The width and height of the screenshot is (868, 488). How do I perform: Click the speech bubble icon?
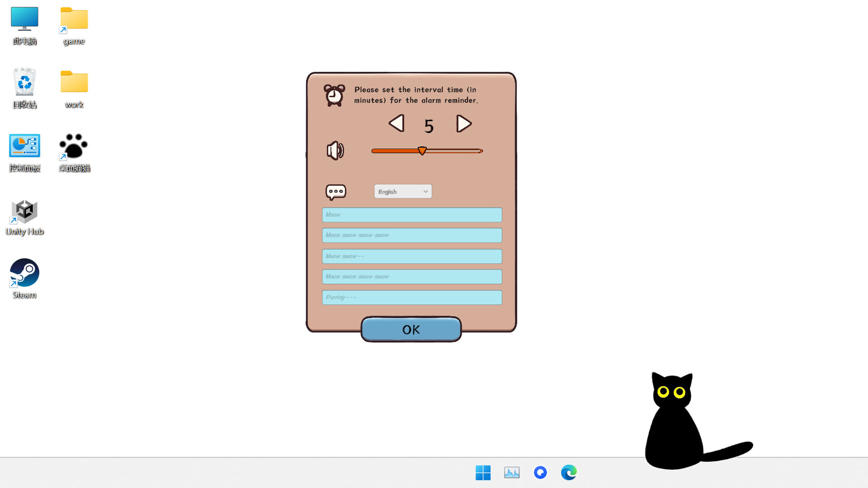click(x=335, y=191)
